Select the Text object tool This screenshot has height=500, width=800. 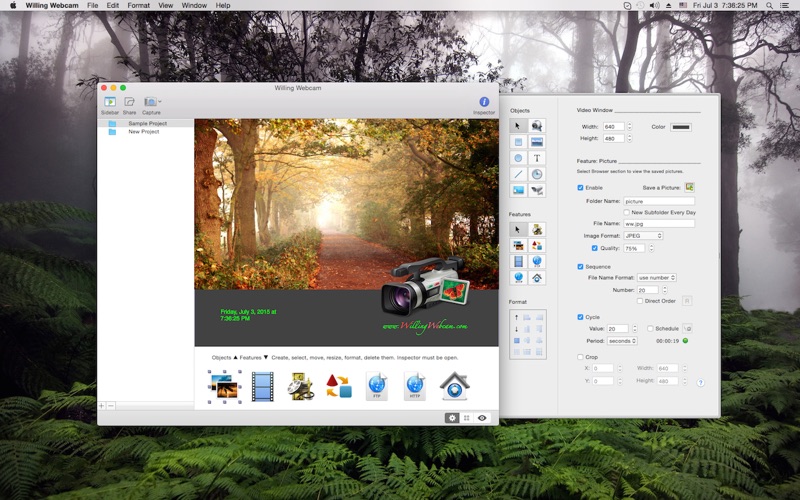coord(536,158)
